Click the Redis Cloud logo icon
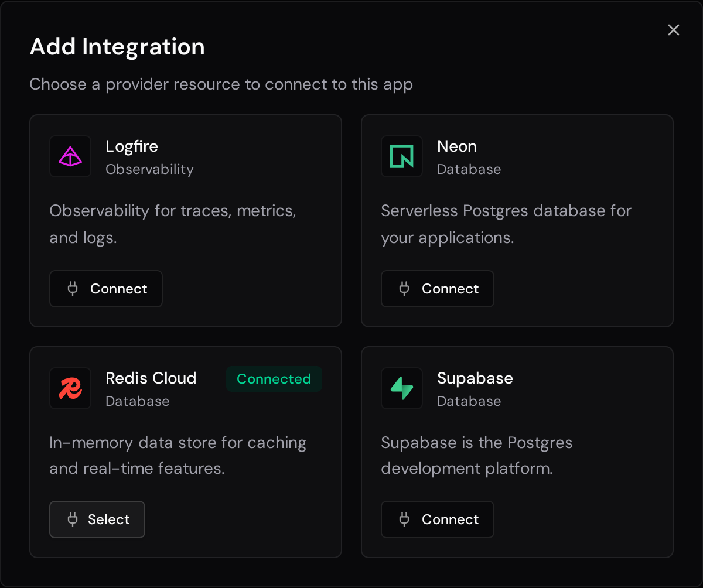703x588 pixels. (70, 388)
